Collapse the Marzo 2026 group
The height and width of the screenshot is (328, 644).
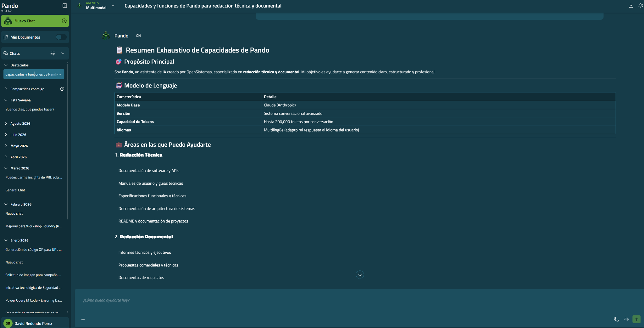pos(6,168)
